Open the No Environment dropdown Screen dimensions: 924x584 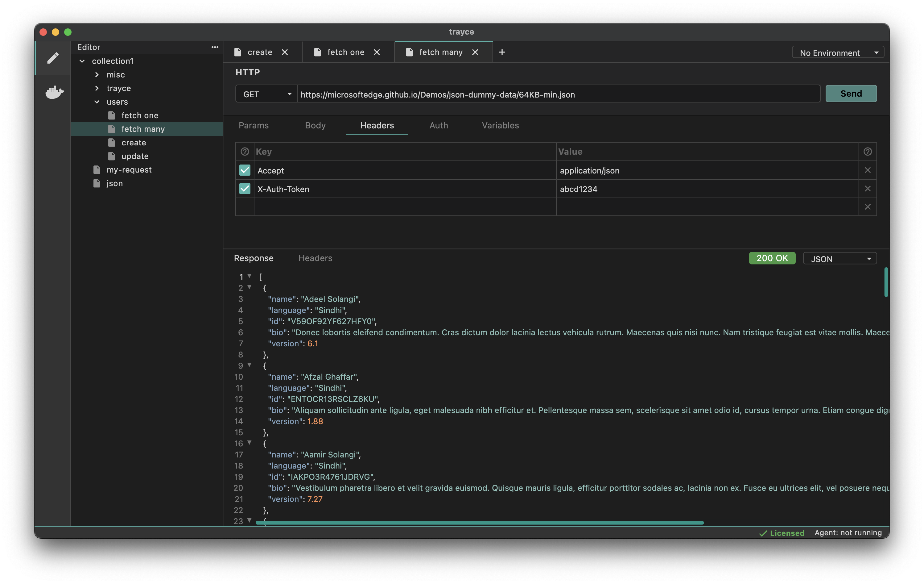point(838,52)
